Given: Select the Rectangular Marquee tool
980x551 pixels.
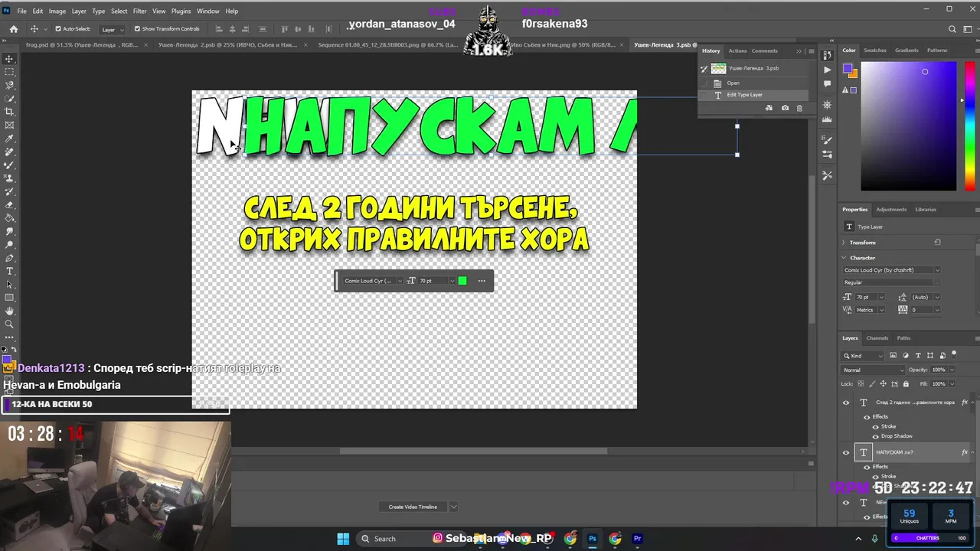Looking at the screenshot, I should point(9,72).
